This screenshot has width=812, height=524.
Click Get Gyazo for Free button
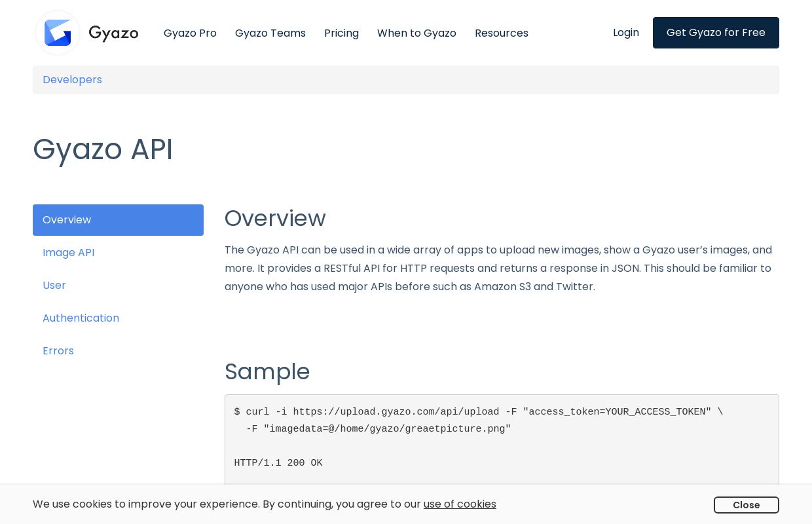(716, 33)
